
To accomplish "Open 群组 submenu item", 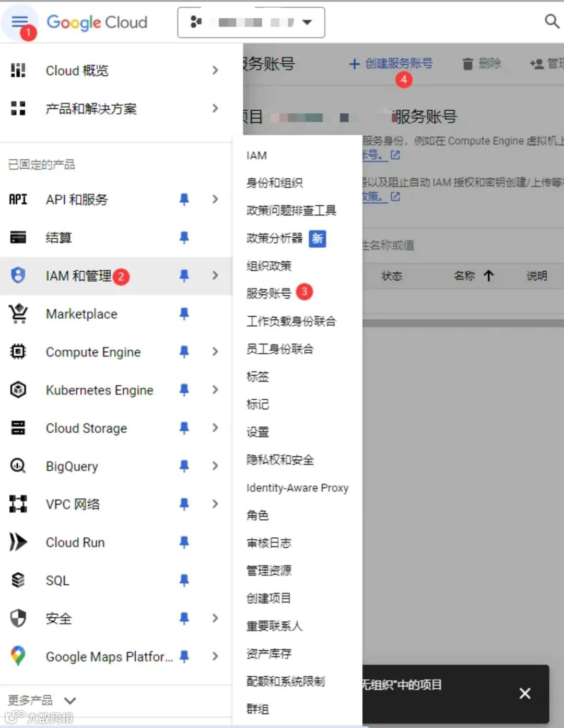I will tap(257, 709).
